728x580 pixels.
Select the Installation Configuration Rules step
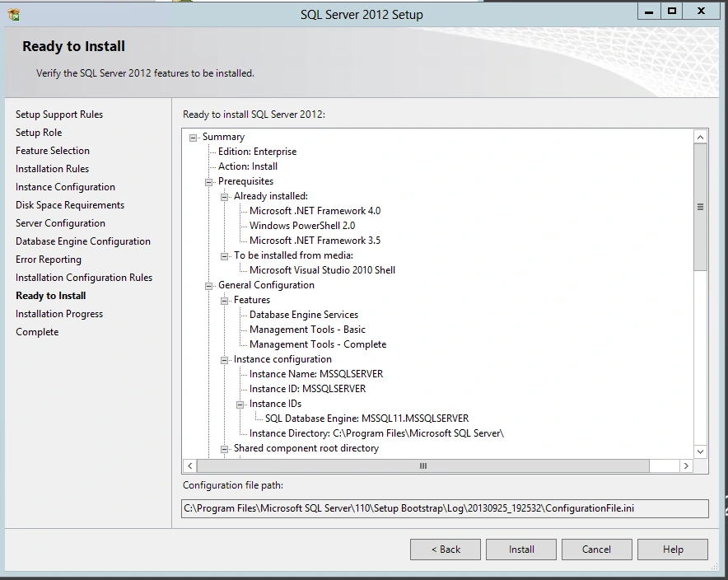tap(84, 277)
